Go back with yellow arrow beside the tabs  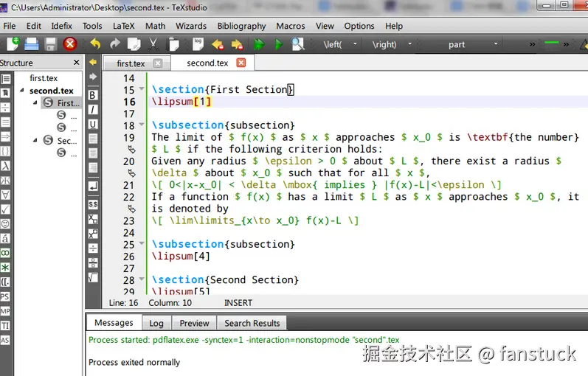pyautogui.click(x=93, y=62)
